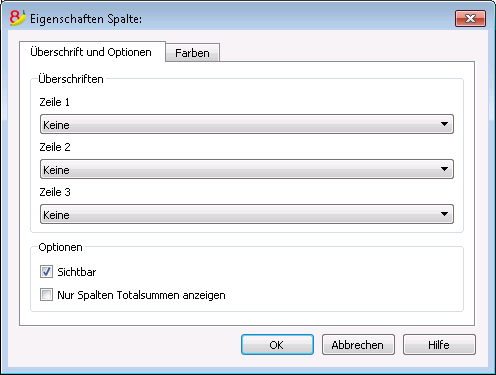496x375 pixels.
Task: Click the Banana application icon in title bar
Action: tap(17, 18)
